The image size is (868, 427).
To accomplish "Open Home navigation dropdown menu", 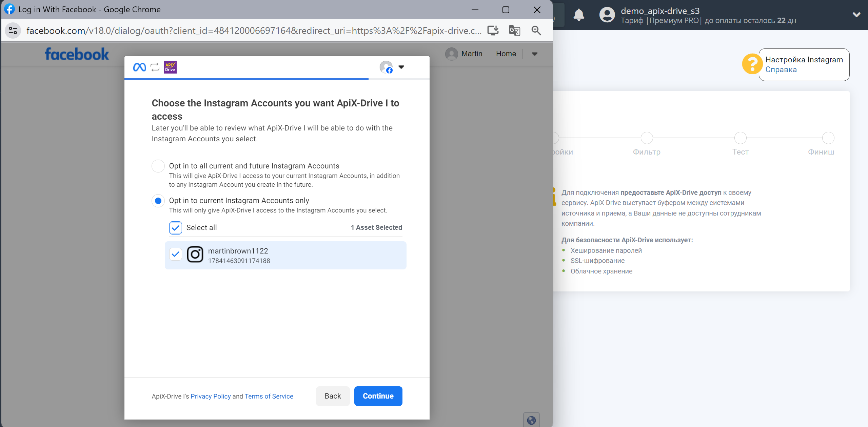I will (534, 54).
